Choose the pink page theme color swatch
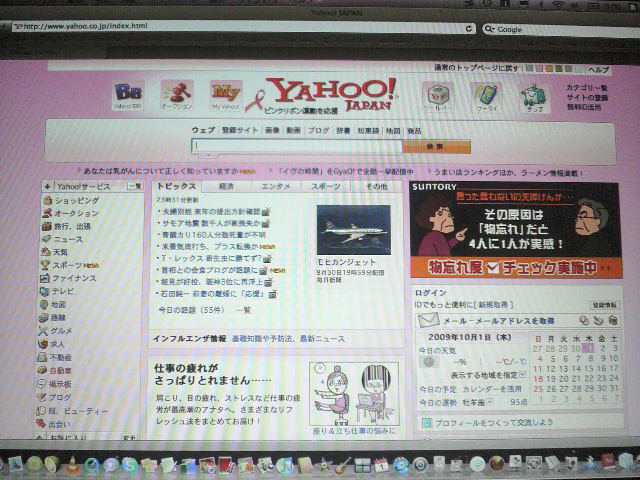 pos(539,69)
